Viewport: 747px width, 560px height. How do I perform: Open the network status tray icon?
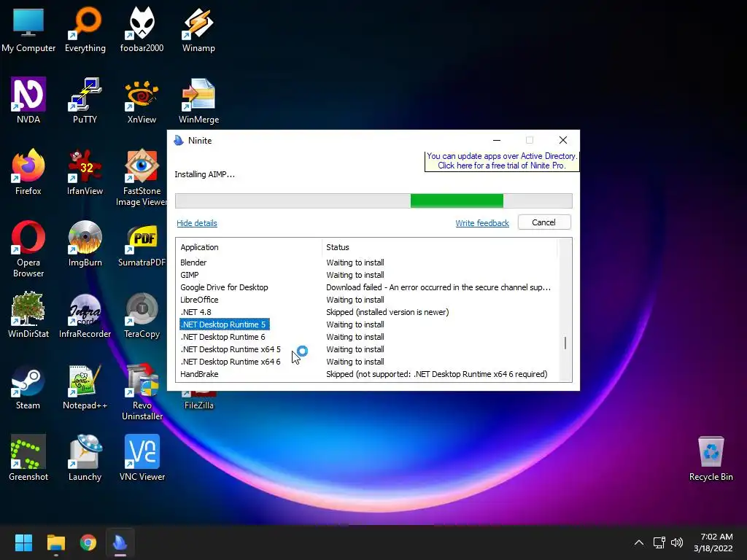(659, 542)
